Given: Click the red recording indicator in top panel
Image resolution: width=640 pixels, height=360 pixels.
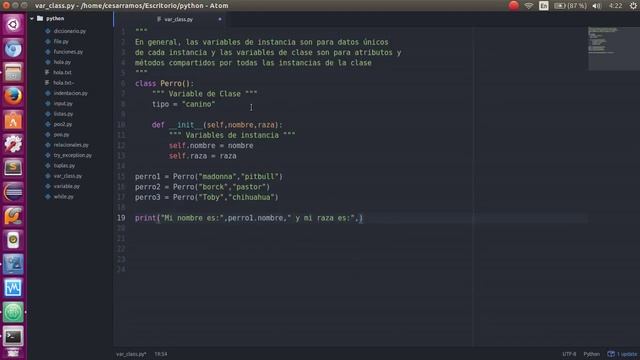Looking at the screenshot, I should [x=513, y=5].
